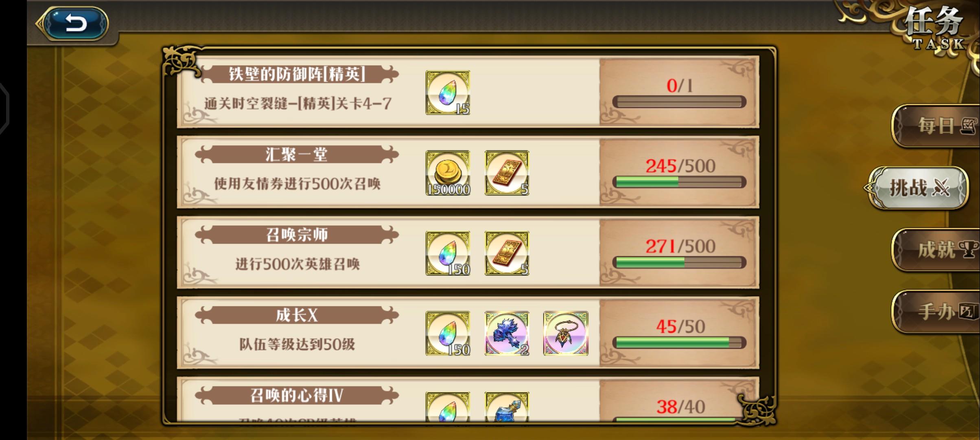The width and height of the screenshot is (980, 440).
Task: Click the 0/1 progress panel
Action: 679,92
